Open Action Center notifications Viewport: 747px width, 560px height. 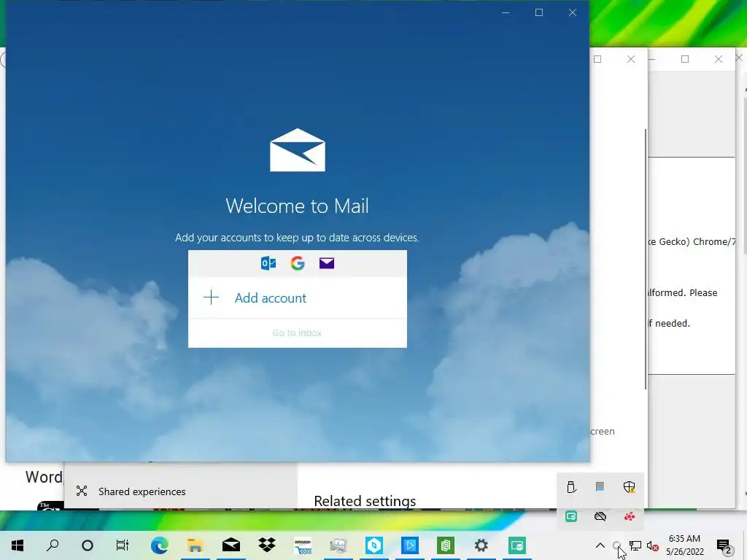(724, 545)
